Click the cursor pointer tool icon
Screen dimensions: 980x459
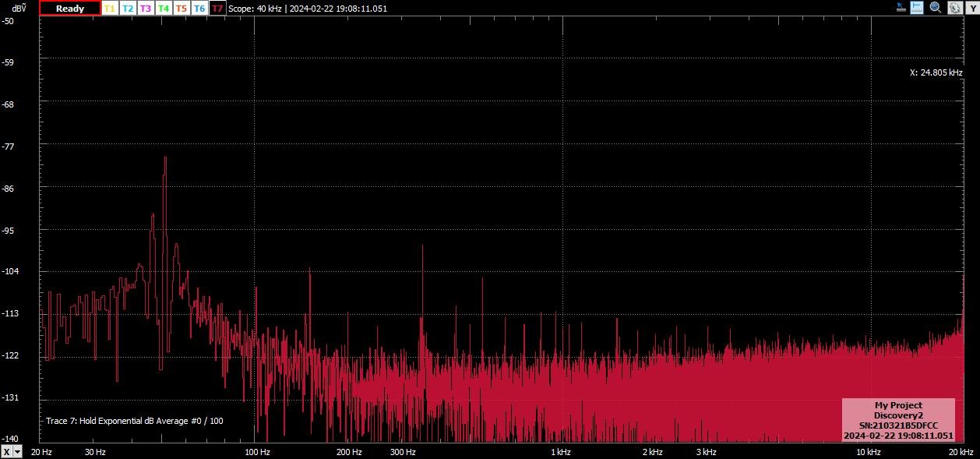click(x=901, y=8)
